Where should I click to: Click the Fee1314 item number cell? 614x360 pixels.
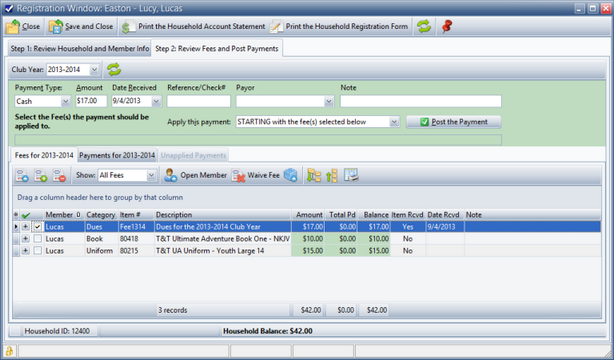coord(136,227)
